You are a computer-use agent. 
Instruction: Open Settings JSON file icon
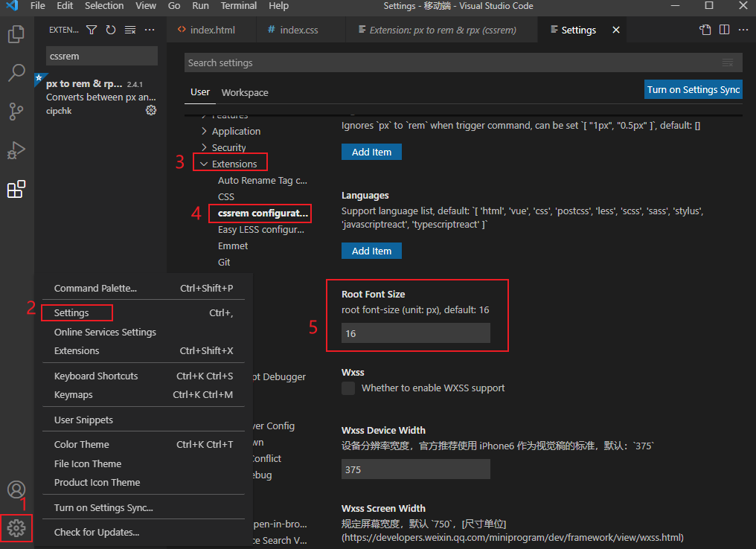point(705,30)
